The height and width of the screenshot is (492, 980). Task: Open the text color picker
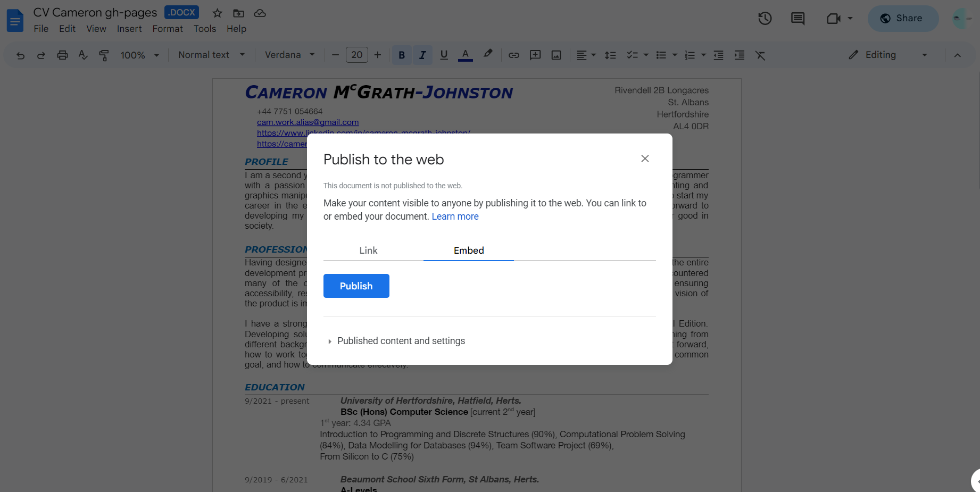point(466,55)
